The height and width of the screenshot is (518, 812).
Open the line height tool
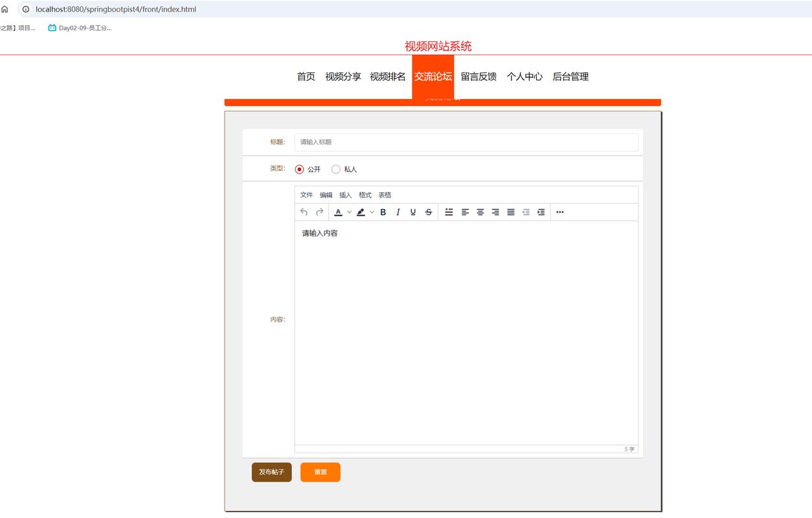(449, 212)
